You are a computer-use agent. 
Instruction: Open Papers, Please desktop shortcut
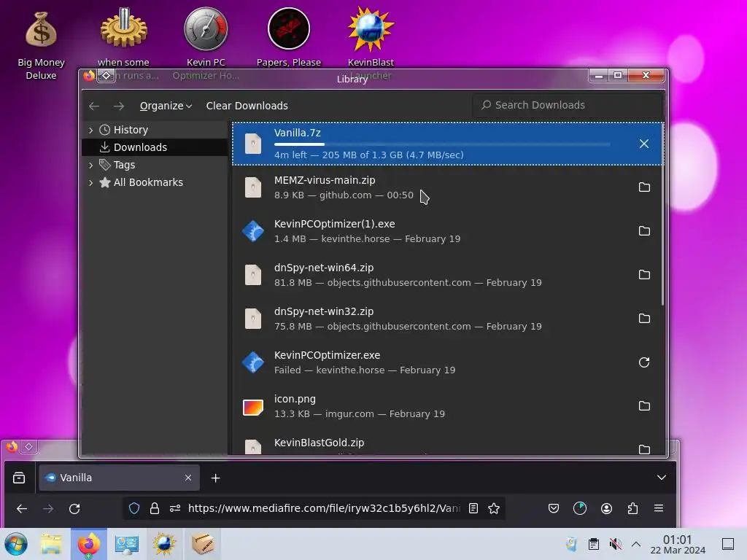289,38
